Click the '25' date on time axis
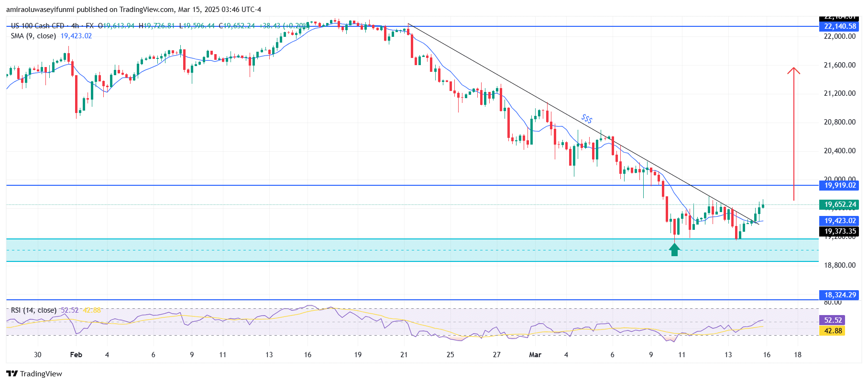 pos(450,355)
